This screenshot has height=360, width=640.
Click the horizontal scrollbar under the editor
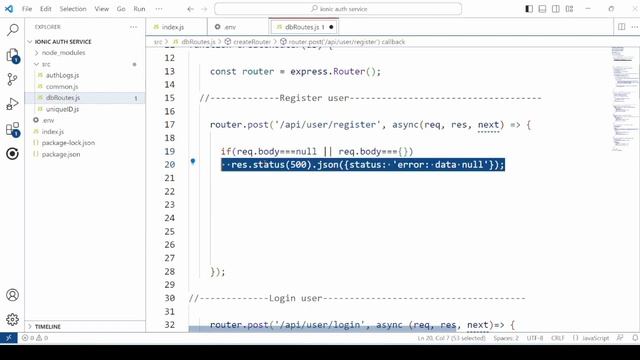[x=322, y=329]
